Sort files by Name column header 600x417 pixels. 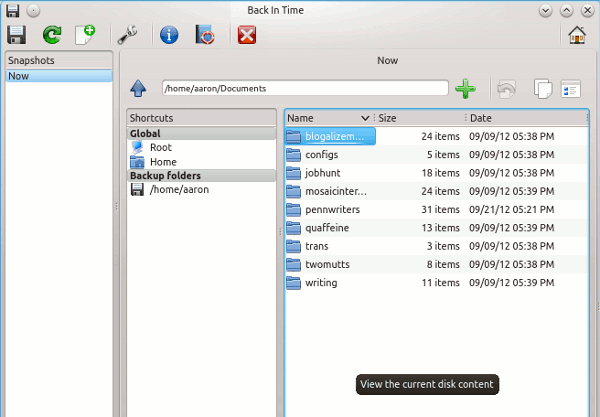point(328,118)
